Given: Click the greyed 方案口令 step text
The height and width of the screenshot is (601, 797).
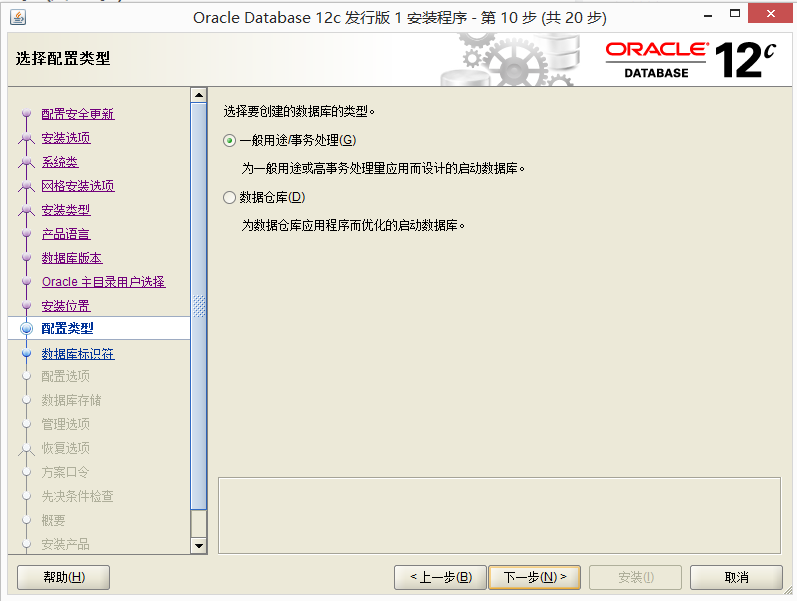Looking at the screenshot, I should (65, 472).
